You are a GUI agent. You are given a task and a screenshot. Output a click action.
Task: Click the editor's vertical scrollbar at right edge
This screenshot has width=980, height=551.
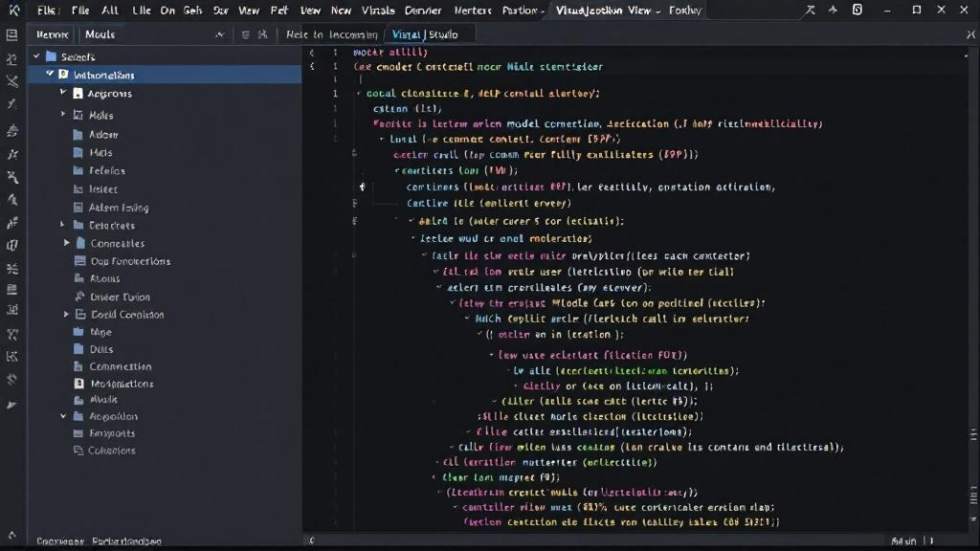click(x=973, y=287)
